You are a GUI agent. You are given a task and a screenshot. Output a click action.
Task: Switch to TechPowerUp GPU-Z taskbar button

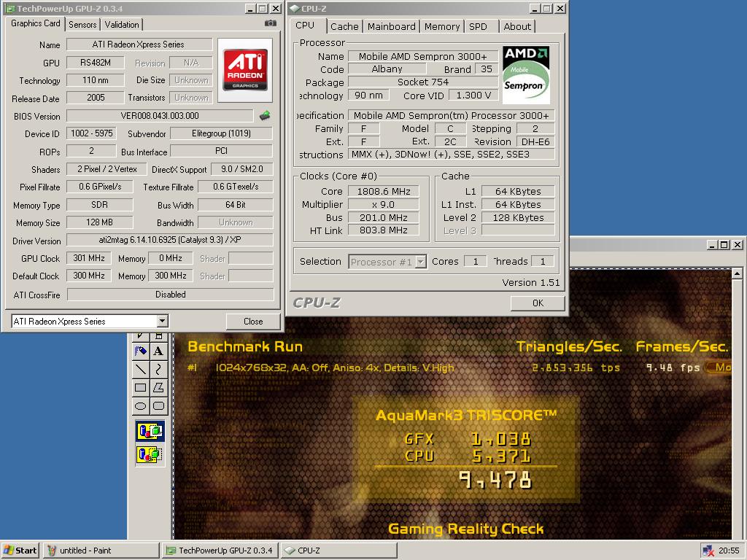(x=220, y=550)
